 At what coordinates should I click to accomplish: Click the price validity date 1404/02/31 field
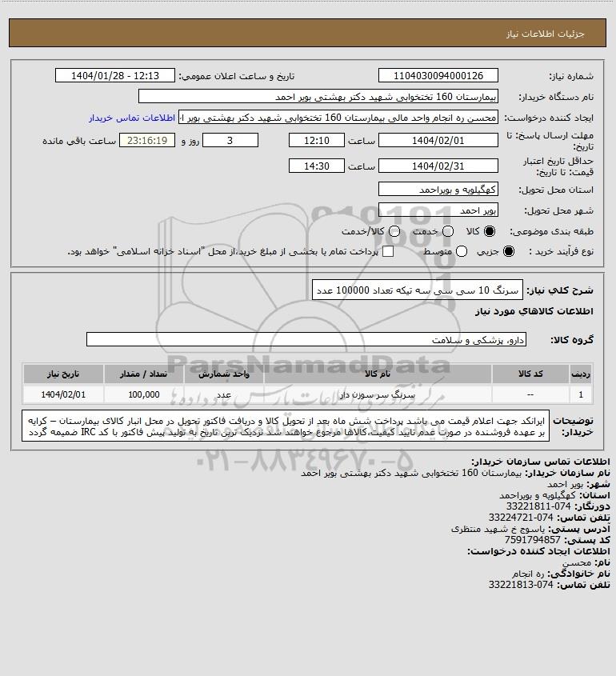(438, 166)
